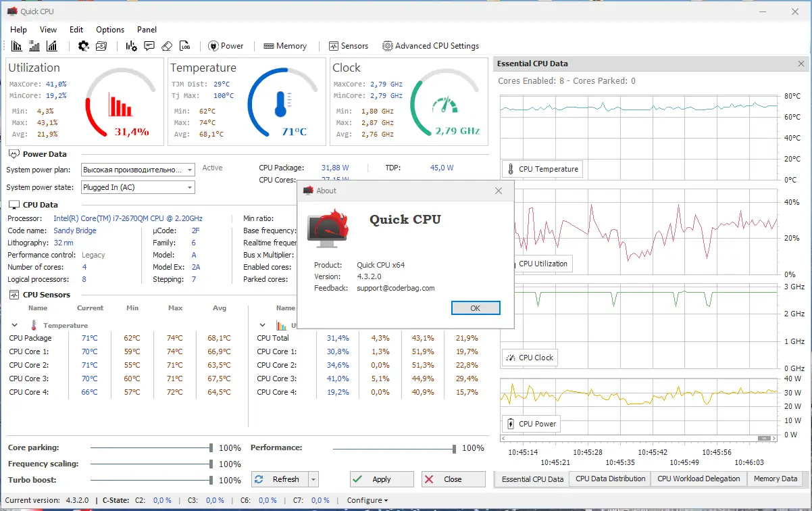812x511 pixels.
Task: Click the CPU Total utilization row
Action: pyautogui.click(x=368, y=338)
